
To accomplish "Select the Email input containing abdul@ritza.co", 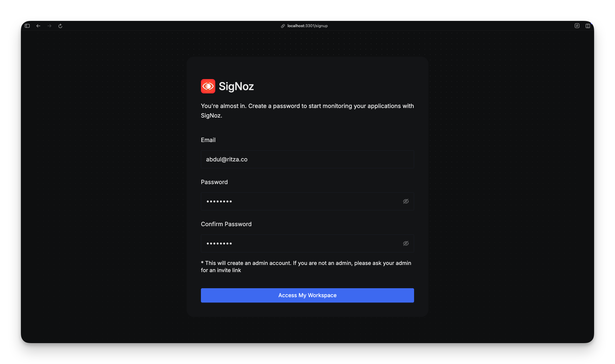I will pos(307,159).
